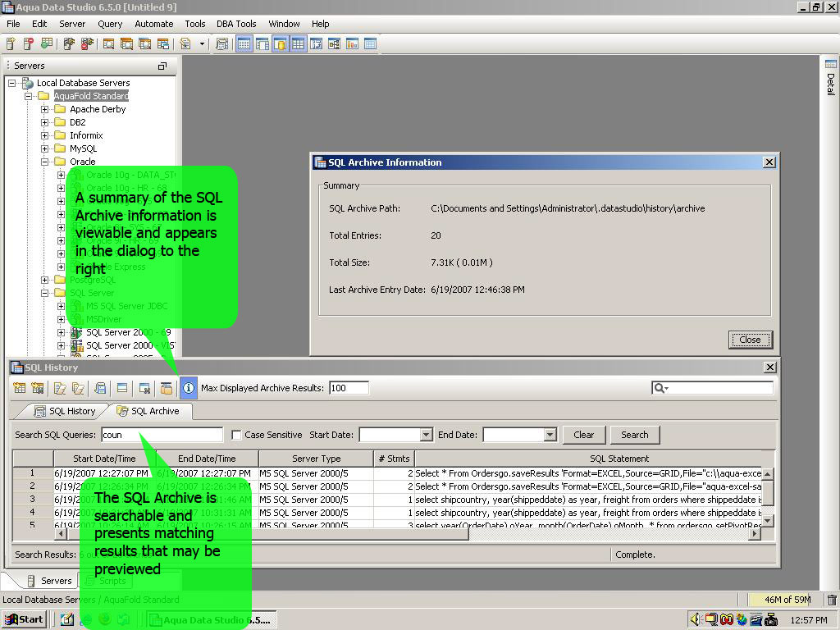The height and width of the screenshot is (630, 840).
Task: Toggle the highlighted grid view button after cylinder
Action: [x=298, y=44]
